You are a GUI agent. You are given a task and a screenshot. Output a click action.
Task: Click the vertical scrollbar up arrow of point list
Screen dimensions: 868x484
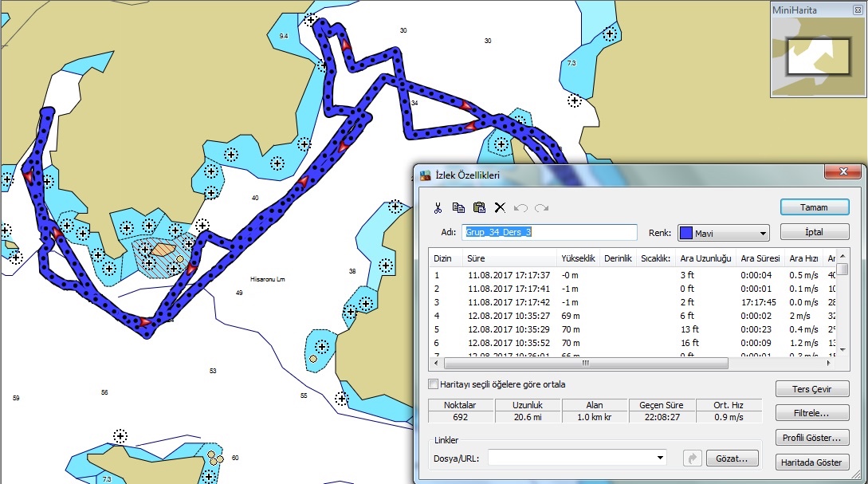(842, 256)
